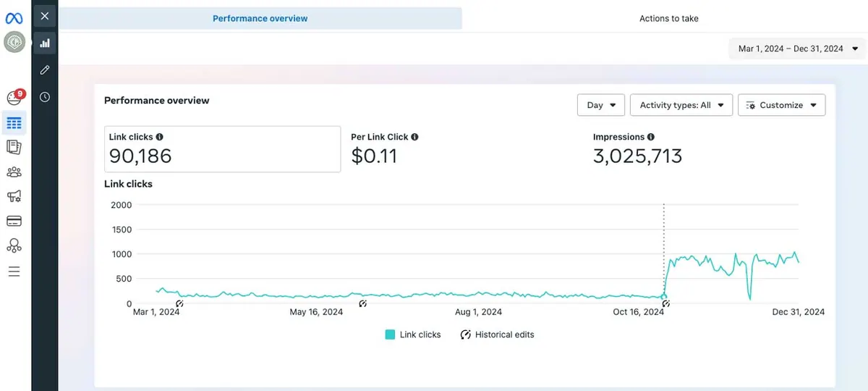This screenshot has height=391, width=868.
Task: Open Activity types: All dropdown
Action: point(681,105)
